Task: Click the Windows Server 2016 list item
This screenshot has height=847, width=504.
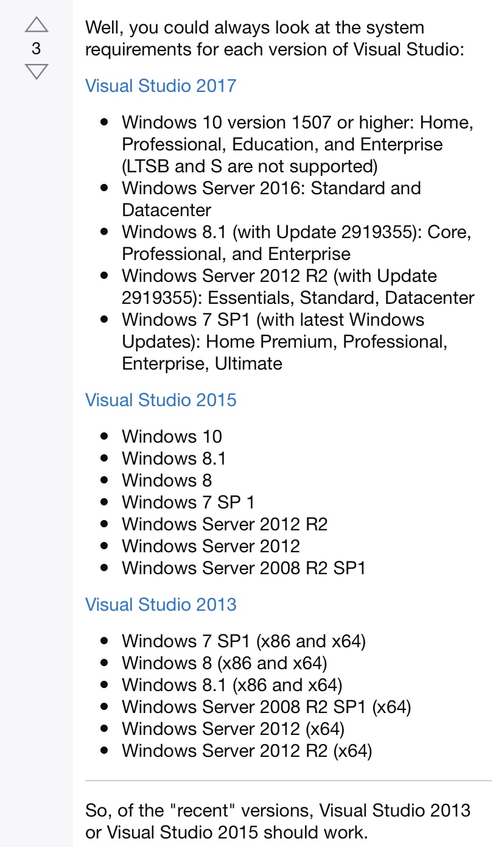Action: [x=271, y=199]
